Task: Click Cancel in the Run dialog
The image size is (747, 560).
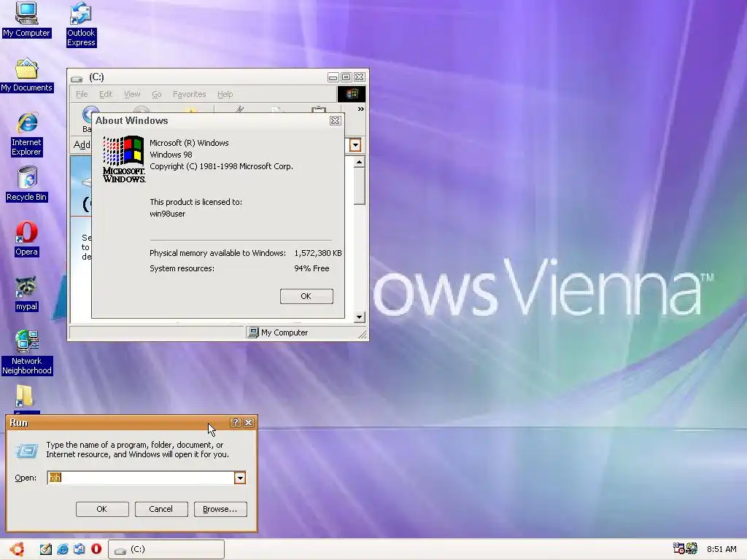Action: 161,509
